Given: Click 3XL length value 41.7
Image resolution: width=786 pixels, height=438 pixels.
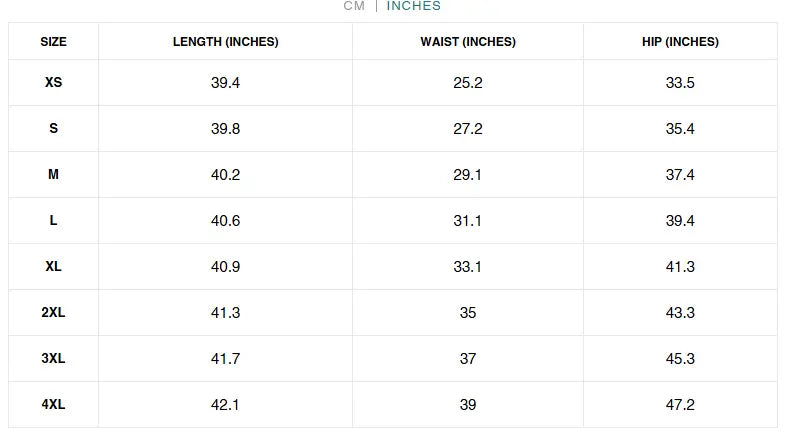Looking at the screenshot, I should (225, 359).
